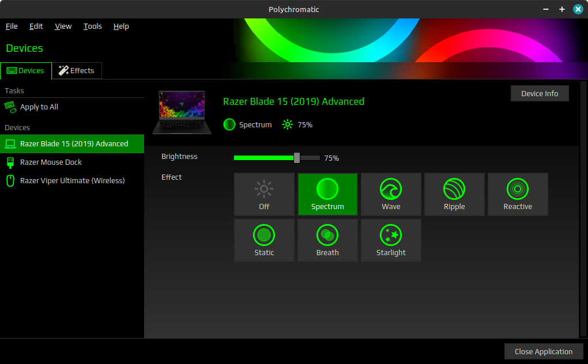The width and height of the screenshot is (588, 364).
Task: Pick the Reactive effect
Action: click(x=518, y=194)
